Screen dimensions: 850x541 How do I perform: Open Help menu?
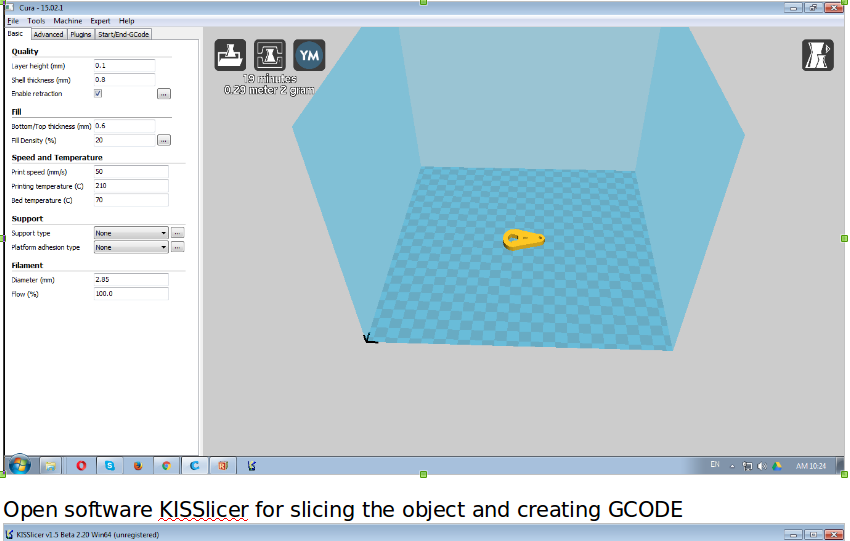[127, 21]
